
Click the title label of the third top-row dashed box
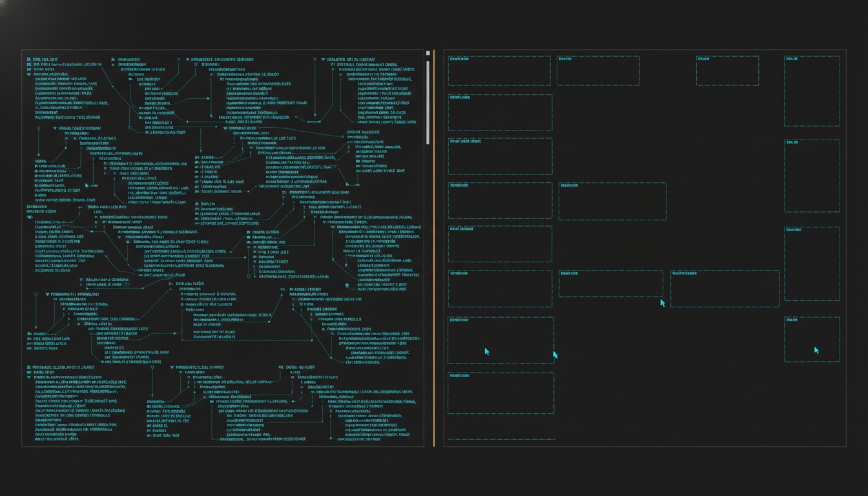tap(703, 59)
